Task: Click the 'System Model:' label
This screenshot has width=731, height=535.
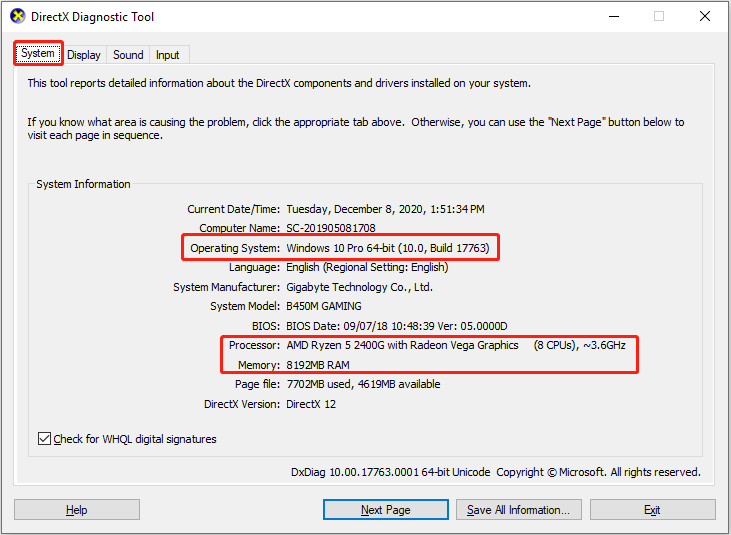Action: click(x=245, y=306)
